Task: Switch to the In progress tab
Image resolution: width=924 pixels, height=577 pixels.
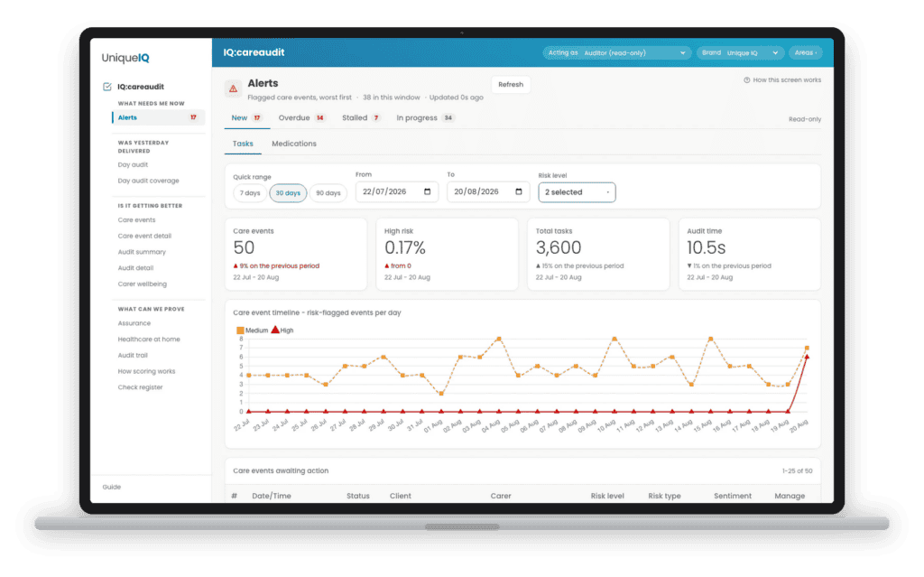Action: pyautogui.click(x=424, y=118)
